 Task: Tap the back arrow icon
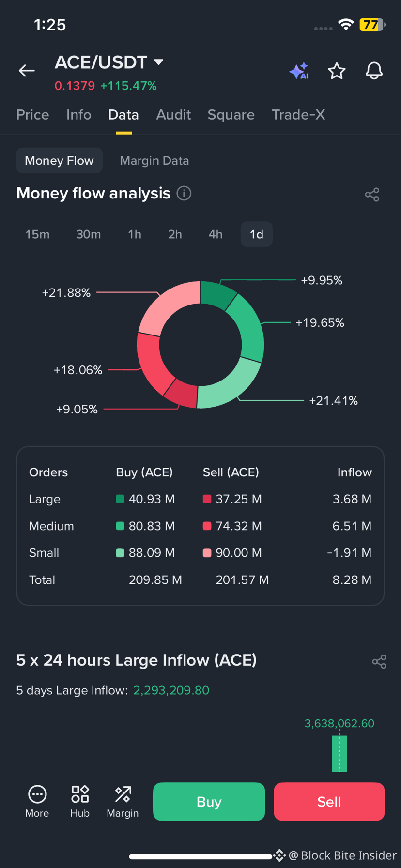pos(27,71)
